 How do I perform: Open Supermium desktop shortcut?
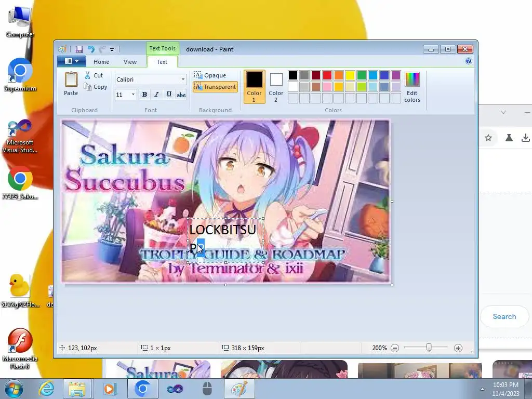pyautogui.click(x=20, y=75)
